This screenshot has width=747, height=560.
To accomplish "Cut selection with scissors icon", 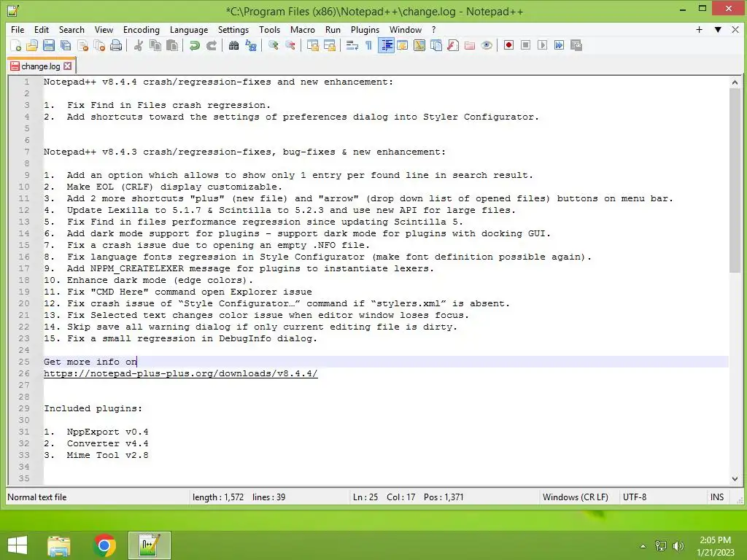I will pos(139,45).
